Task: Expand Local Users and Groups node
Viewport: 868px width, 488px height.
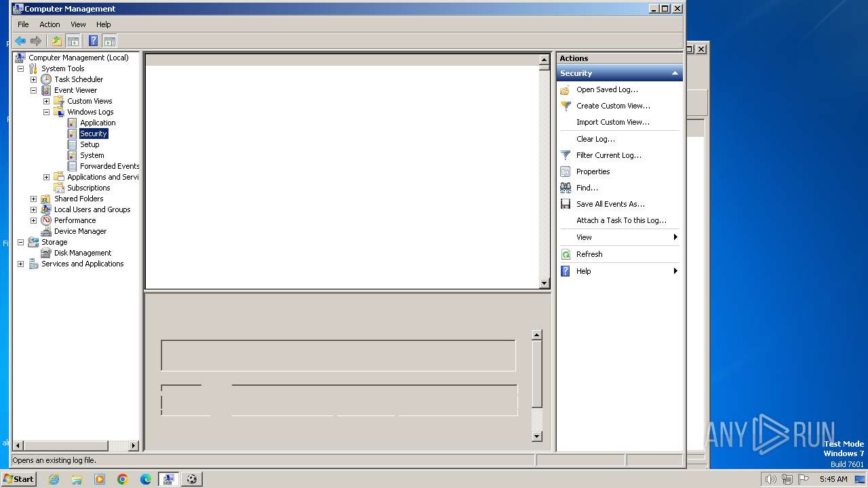Action: 33,209
